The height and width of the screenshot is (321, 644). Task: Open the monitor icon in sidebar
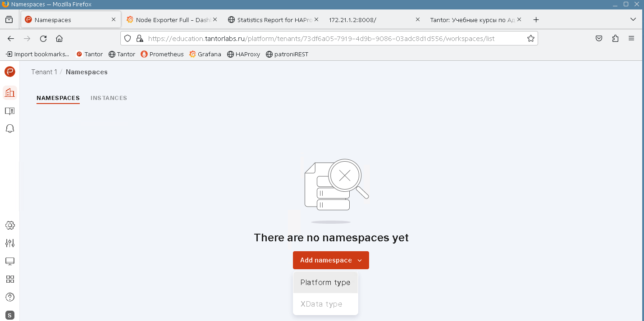pyautogui.click(x=9, y=261)
